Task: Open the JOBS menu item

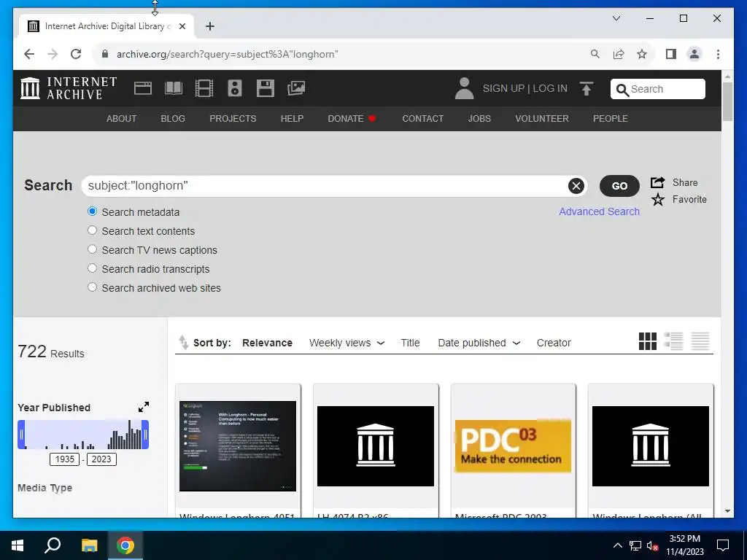Action: tap(479, 119)
